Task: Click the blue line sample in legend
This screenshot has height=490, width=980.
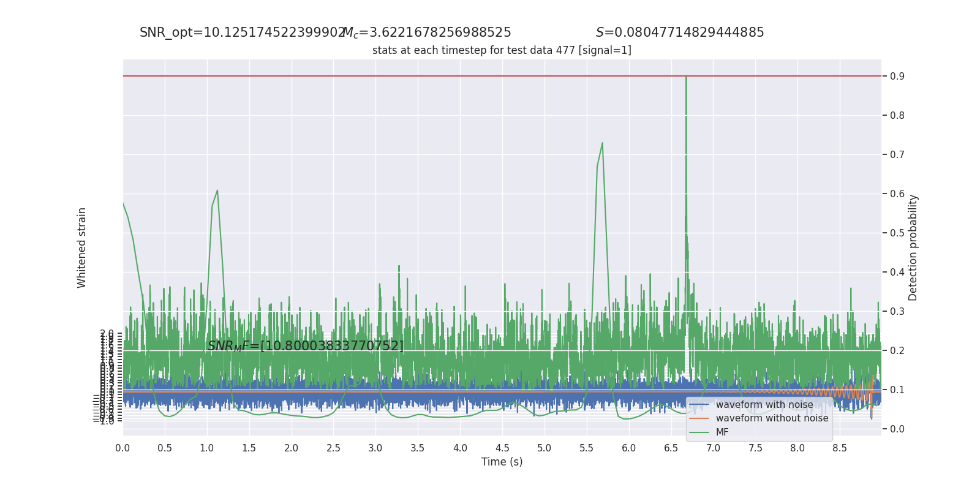Action: 699,405
